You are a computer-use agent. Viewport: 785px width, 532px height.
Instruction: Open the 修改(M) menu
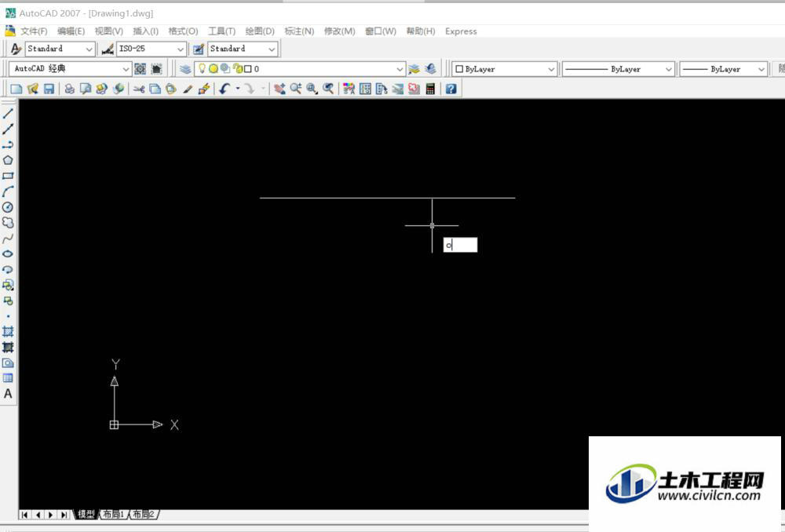pos(339,31)
